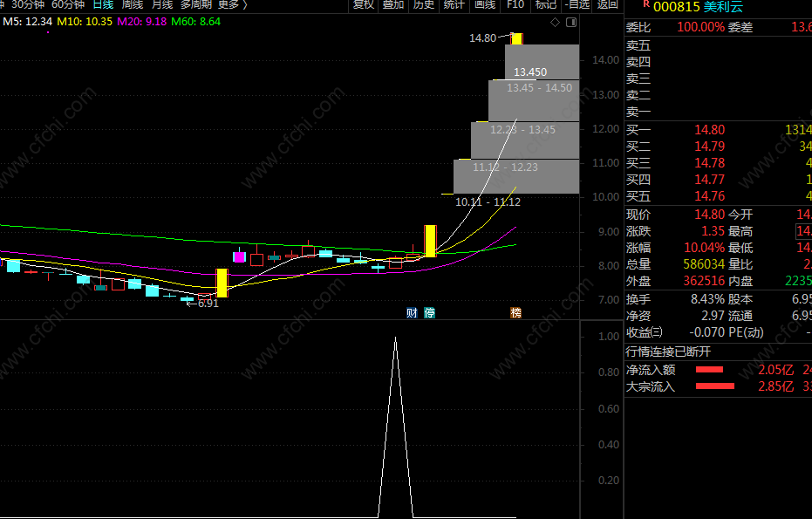The height and width of the screenshot is (519, 812).
Task: Click the 停 suspension marker icon
Action: [x=429, y=313]
